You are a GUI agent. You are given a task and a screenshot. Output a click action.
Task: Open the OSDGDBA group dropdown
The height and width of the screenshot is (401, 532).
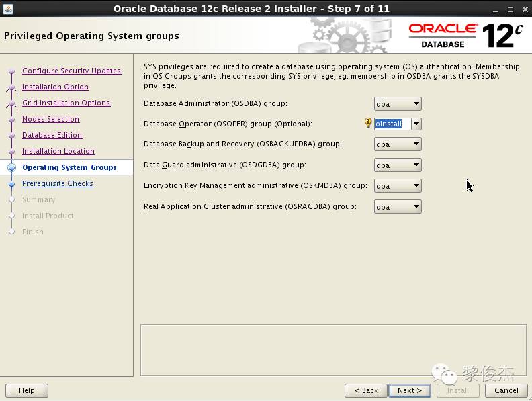[x=398, y=165]
